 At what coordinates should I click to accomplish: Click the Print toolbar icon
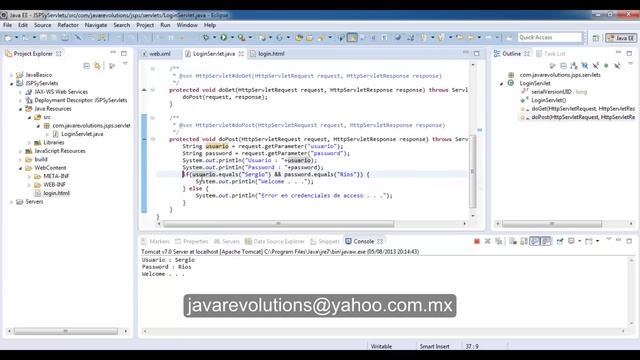65,38
